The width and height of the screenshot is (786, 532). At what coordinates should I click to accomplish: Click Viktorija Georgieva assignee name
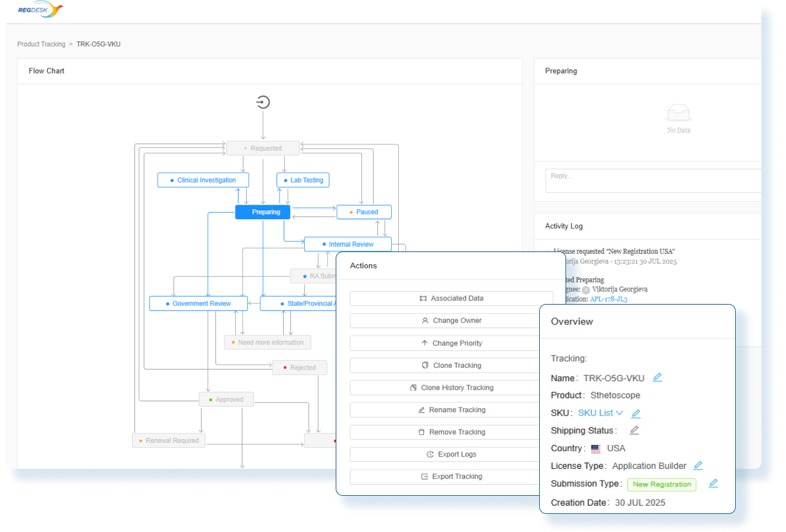coord(619,289)
